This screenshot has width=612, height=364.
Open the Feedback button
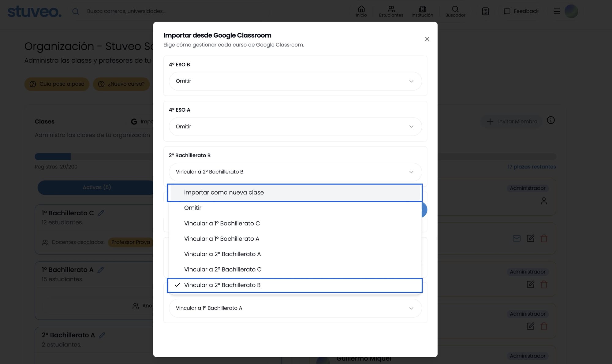point(521,11)
